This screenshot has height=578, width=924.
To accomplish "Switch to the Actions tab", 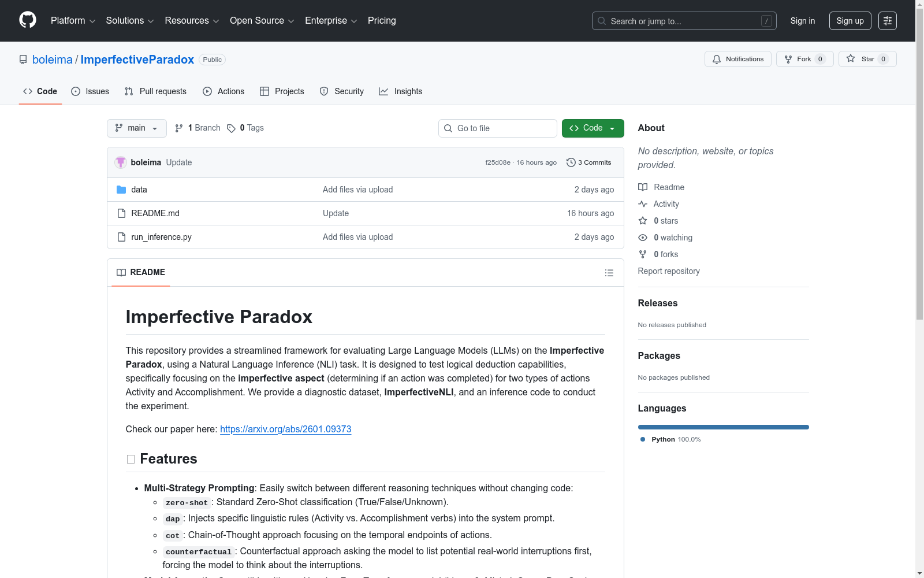I will coord(223,91).
